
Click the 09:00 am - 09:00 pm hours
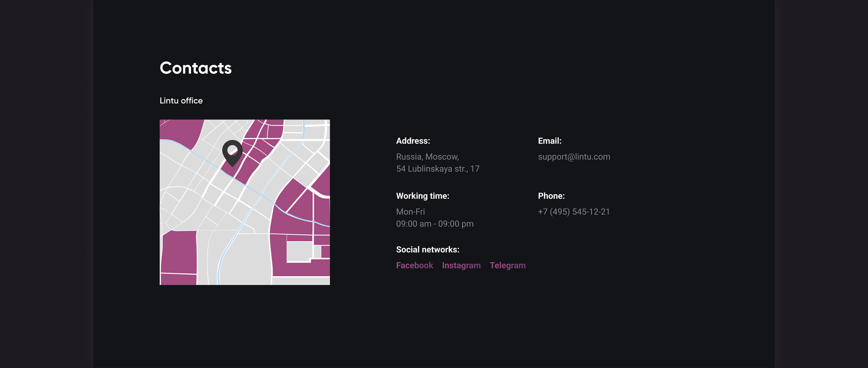coord(434,224)
